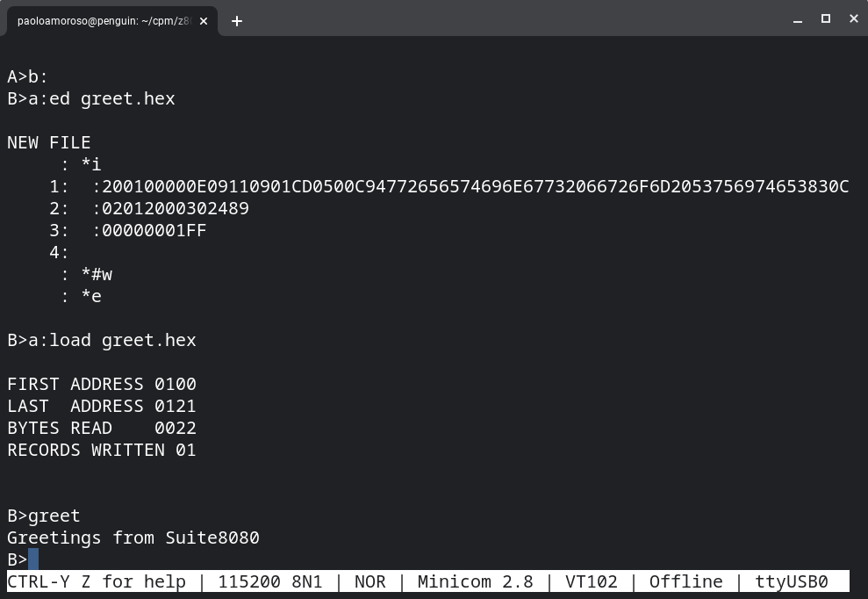Select the Greetings from Suite8080 output line
This screenshot has width=868, height=599.
point(133,538)
